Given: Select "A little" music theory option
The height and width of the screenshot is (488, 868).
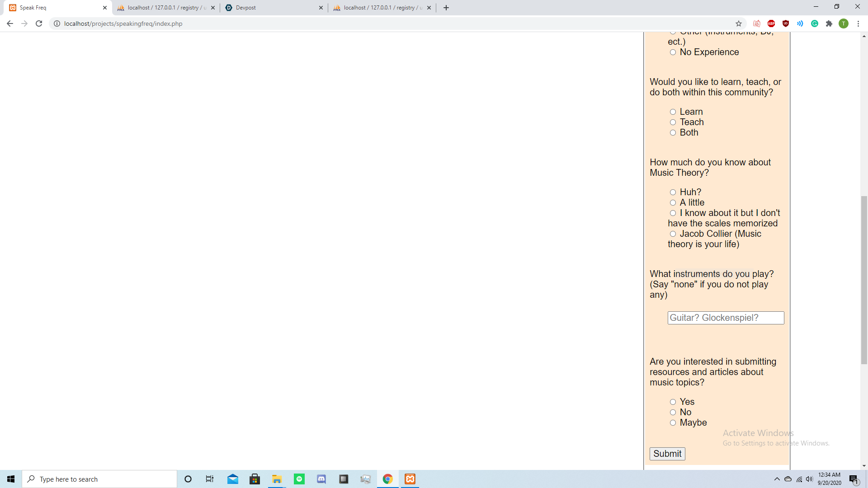Looking at the screenshot, I should click(x=673, y=203).
